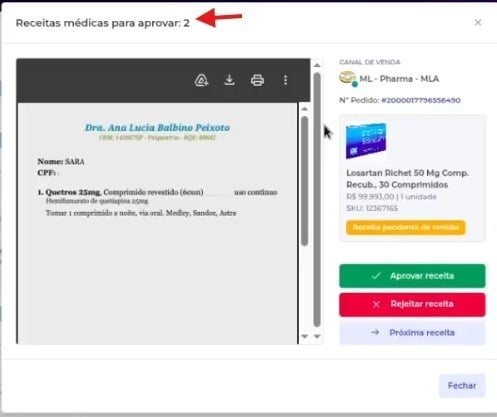Click the X icon on Rejeitar receita
Image resolution: width=497 pixels, height=418 pixels.
tap(376, 304)
